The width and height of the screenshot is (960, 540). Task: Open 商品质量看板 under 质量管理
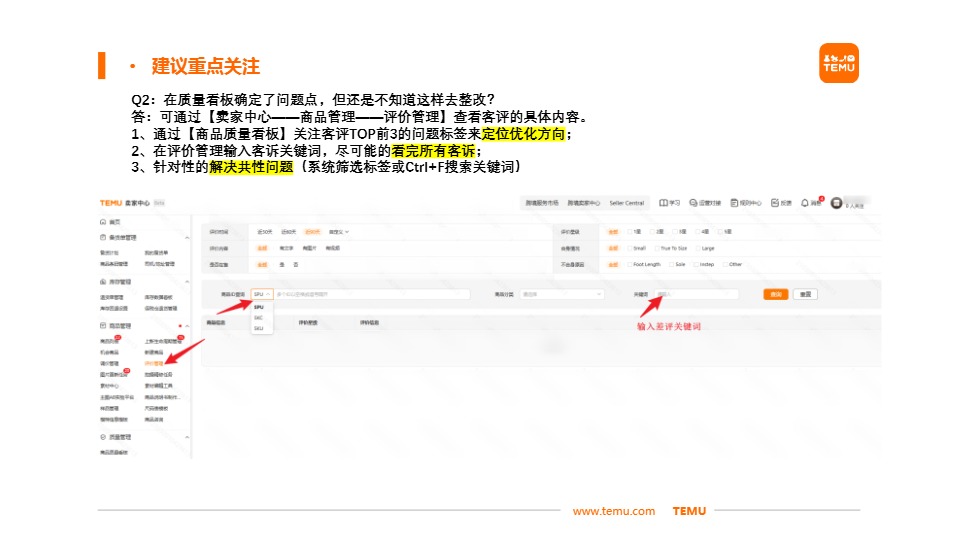click(x=114, y=452)
